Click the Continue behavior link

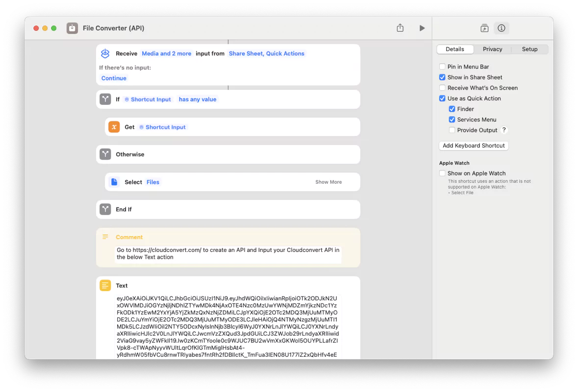(114, 78)
